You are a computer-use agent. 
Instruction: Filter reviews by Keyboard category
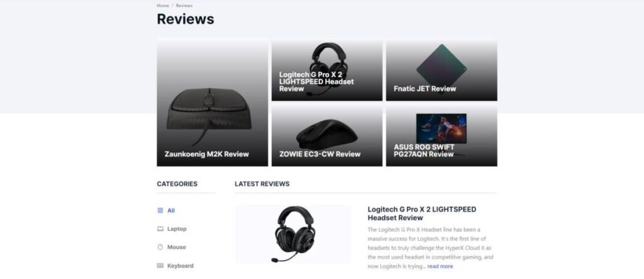[180, 266]
